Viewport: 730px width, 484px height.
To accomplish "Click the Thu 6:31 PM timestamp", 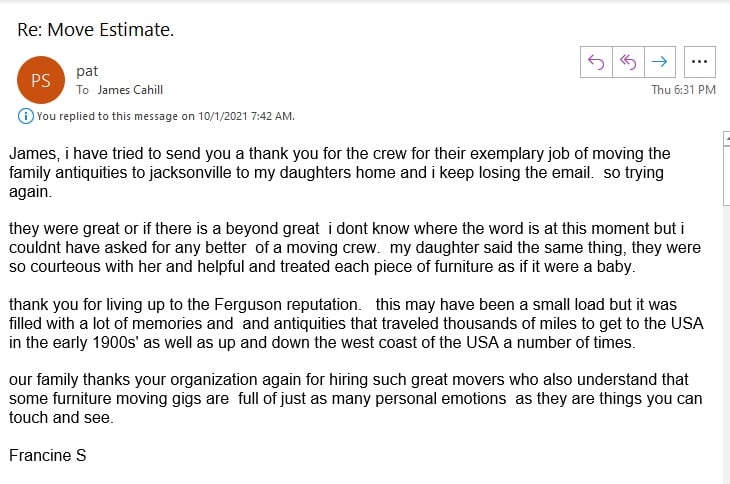I will (683, 90).
